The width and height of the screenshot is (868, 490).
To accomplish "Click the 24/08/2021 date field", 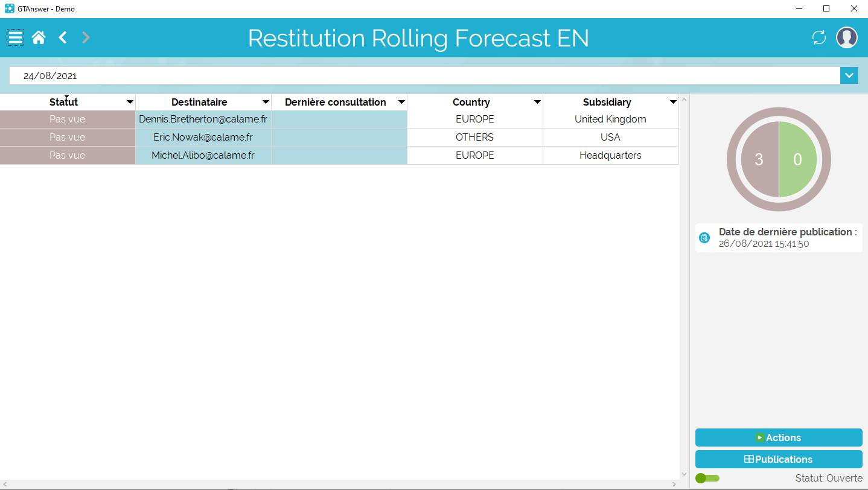I will [x=424, y=76].
